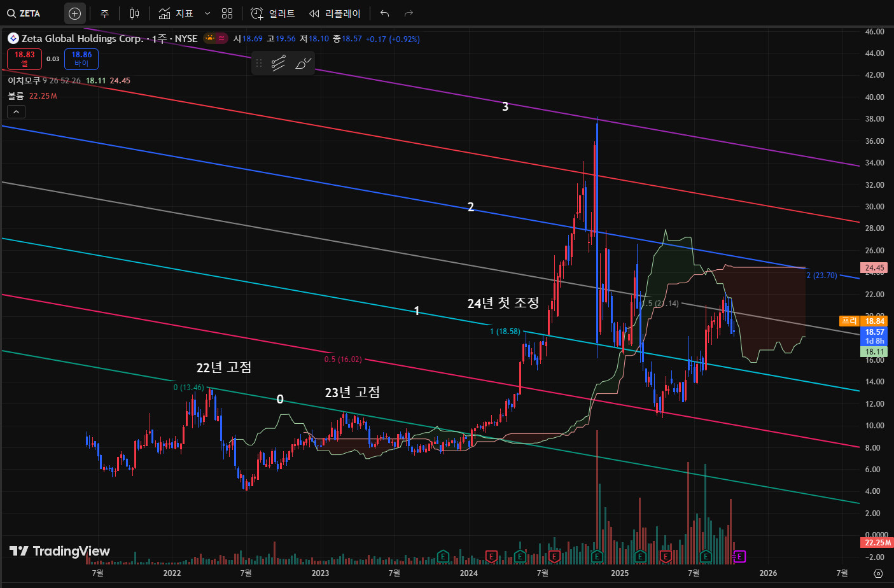Screen dimensions: 894x588
Task: Redo the last chart action
Action: (x=409, y=13)
